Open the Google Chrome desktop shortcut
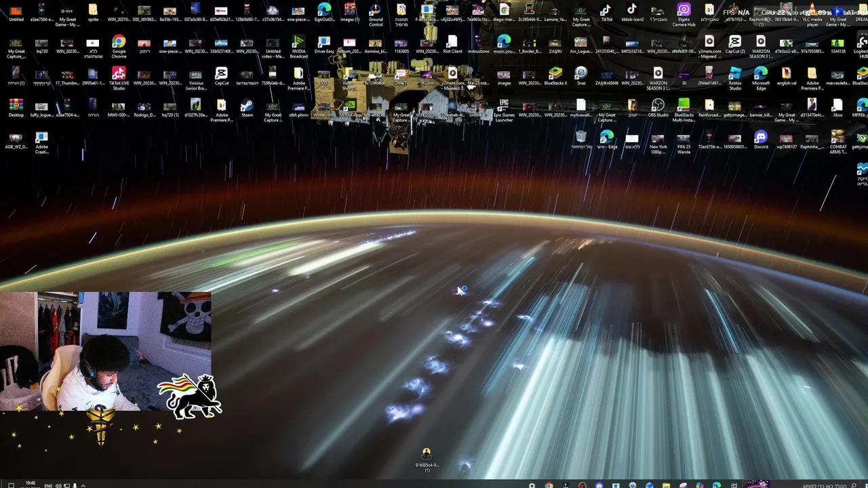Viewport: 868px width, 488px height. pyautogui.click(x=119, y=47)
